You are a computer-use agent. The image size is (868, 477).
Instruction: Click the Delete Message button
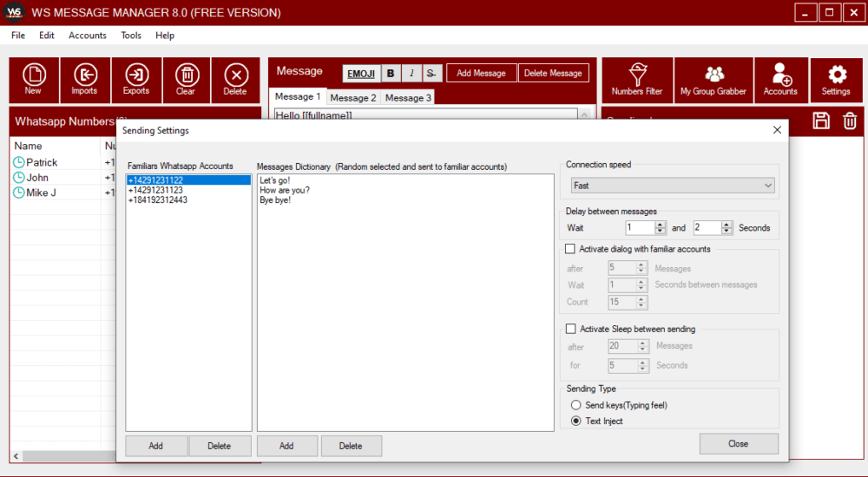[x=553, y=73]
